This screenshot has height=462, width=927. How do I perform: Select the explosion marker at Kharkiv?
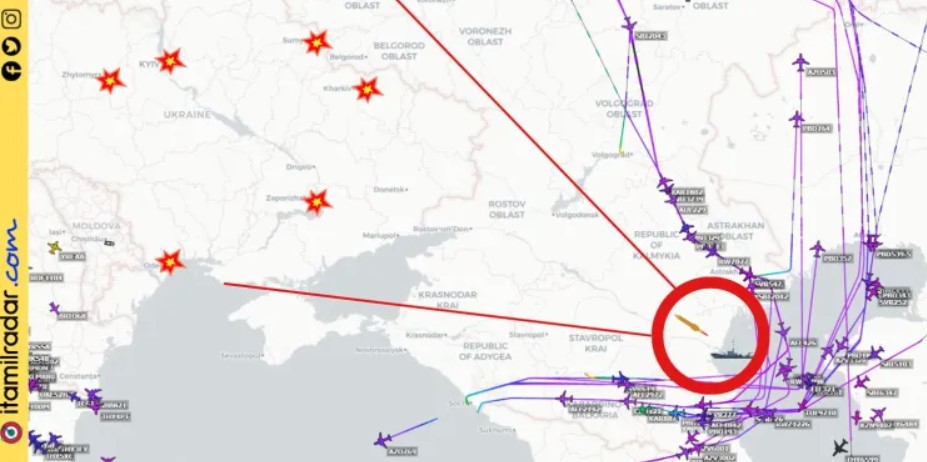[368, 89]
